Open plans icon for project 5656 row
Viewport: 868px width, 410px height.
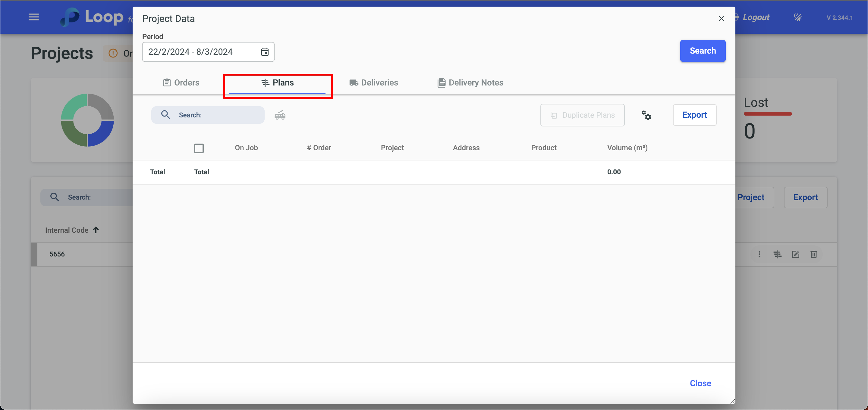coord(777,254)
